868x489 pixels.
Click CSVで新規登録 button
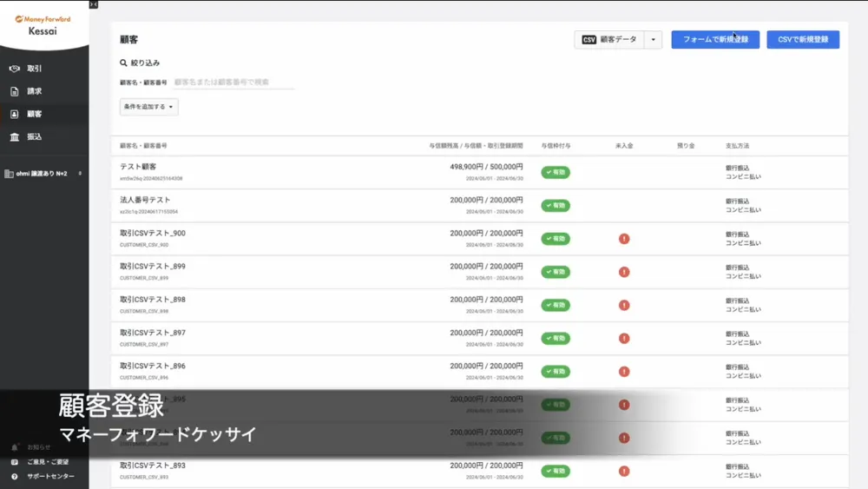pos(802,40)
